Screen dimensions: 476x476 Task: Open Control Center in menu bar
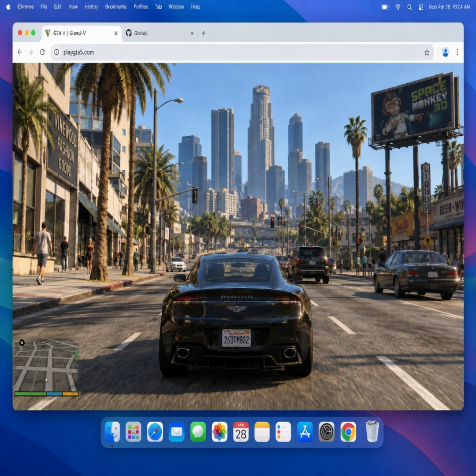click(x=421, y=7)
